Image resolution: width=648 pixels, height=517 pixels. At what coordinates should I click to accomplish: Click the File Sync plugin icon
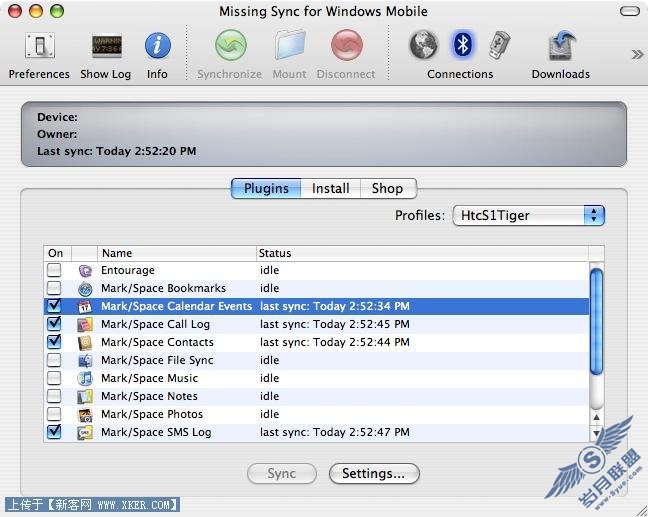click(85, 361)
